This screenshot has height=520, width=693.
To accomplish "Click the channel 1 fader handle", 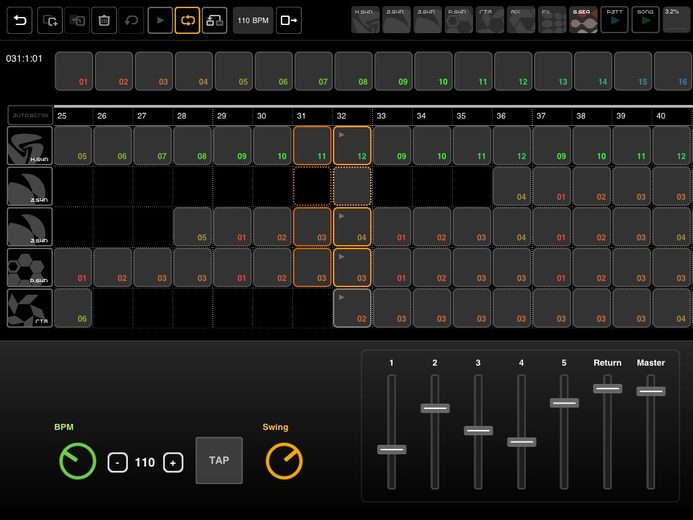I will tap(392, 450).
